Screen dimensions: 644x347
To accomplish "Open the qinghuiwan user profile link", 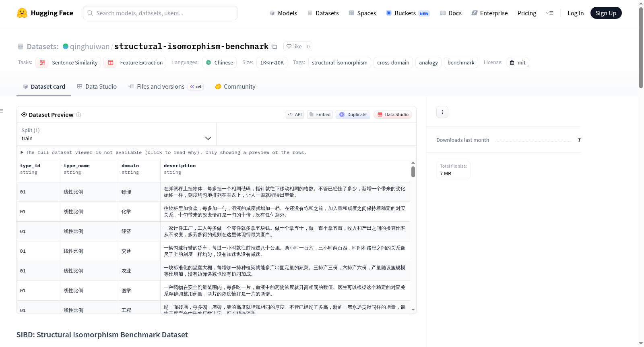I will 89,46.
